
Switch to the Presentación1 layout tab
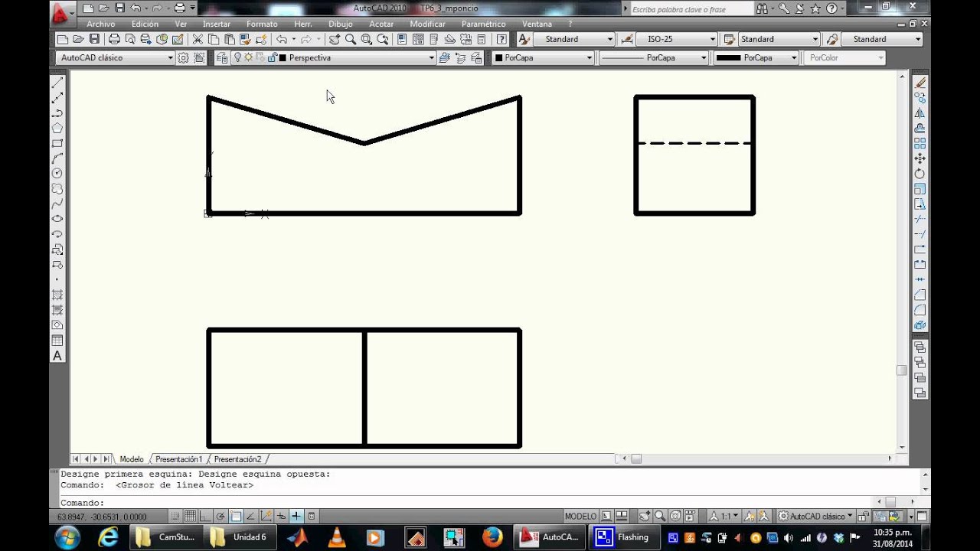pyautogui.click(x=179, y=459)
